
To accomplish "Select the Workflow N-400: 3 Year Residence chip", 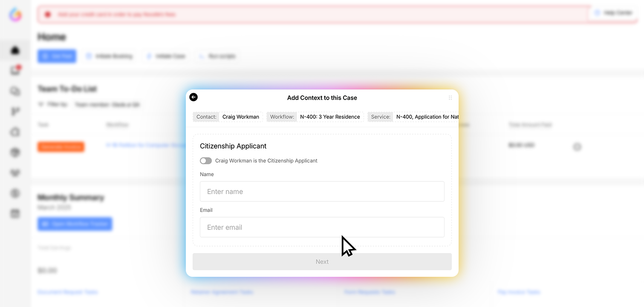I will point(315,117).
